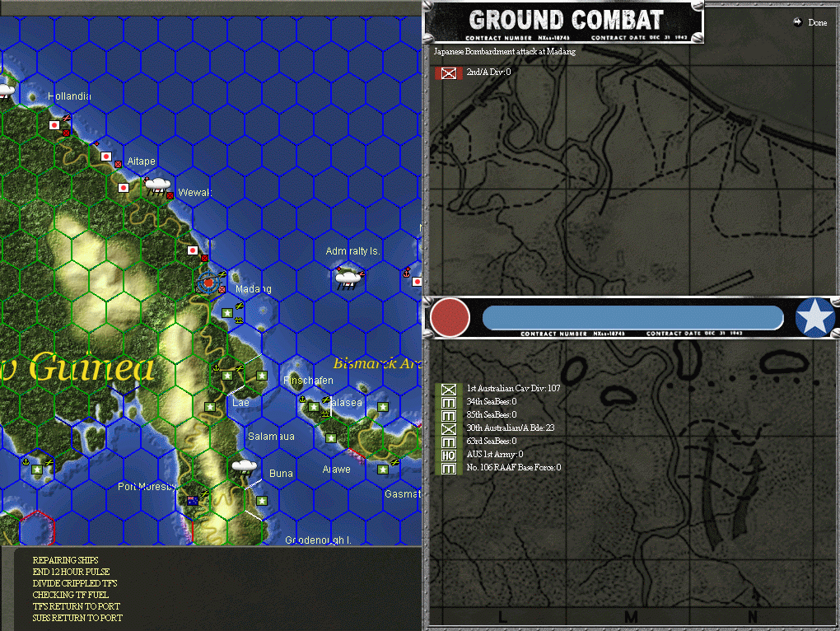
Task: Click the 'REPAIRING SHIPS' status line
Action: (65, 560)
